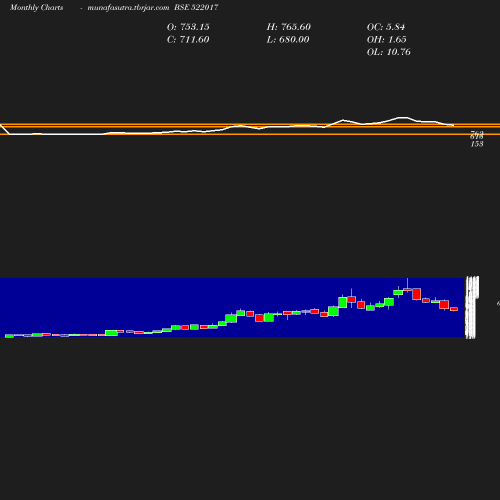The height and width of the screenshot is (500, 500).
Task: Click the "OL: 10.76" reading
Action: pos(388,52)
